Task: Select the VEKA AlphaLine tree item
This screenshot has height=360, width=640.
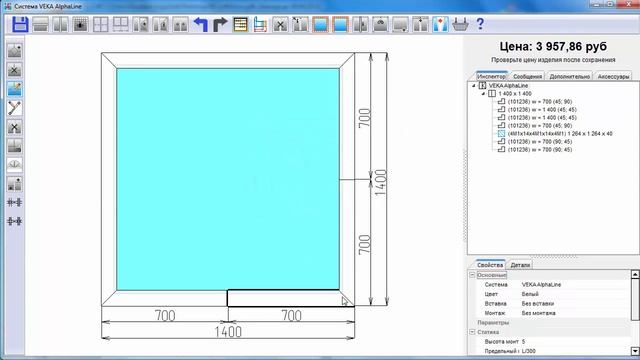Action: (x=509, y=86)
